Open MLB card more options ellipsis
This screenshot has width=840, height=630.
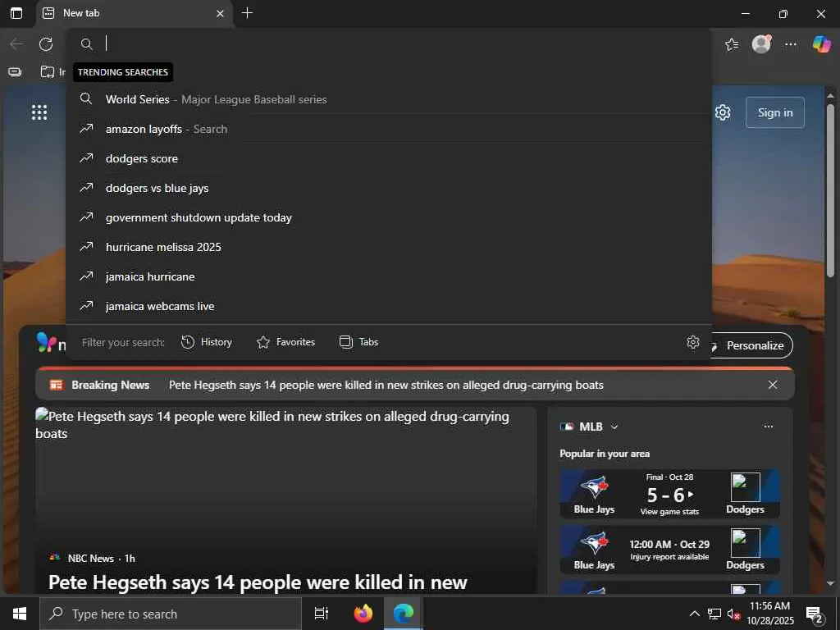[x=768, y=427]
